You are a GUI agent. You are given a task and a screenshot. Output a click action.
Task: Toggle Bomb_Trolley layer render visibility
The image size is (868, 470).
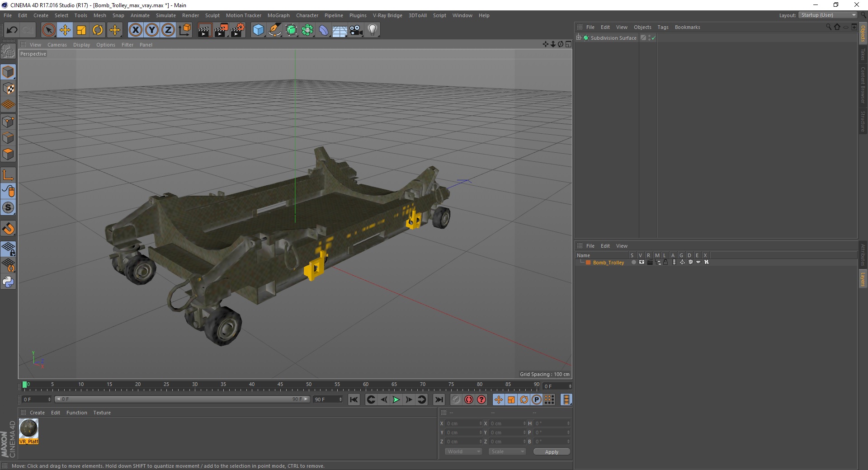tap(650, 262)
